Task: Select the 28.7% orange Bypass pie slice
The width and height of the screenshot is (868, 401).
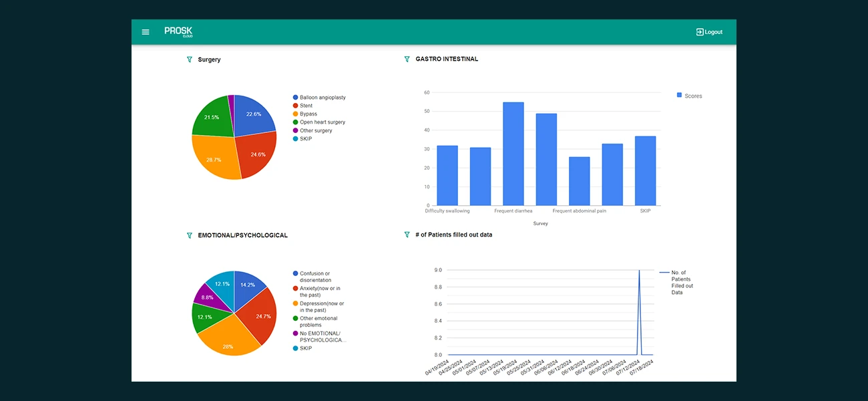Action: pyautogui.click(x=215, y=158)
